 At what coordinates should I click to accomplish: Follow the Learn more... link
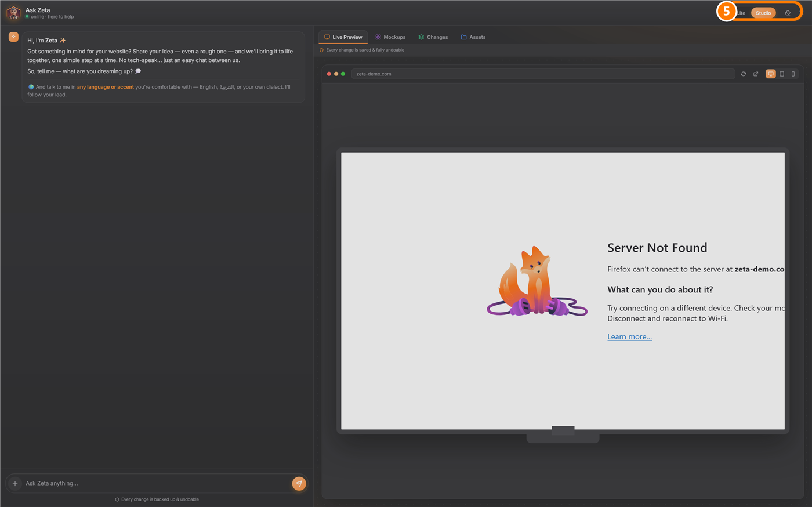tap(629, 336)
